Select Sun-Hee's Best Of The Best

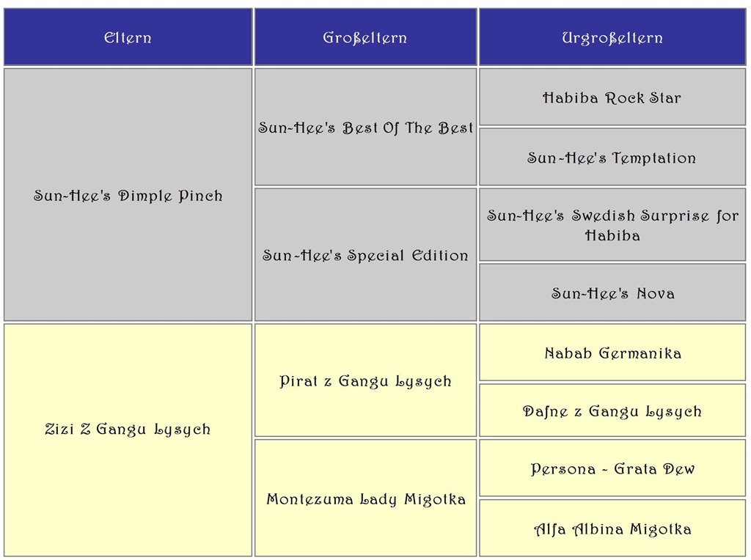(x=365, y=128)
